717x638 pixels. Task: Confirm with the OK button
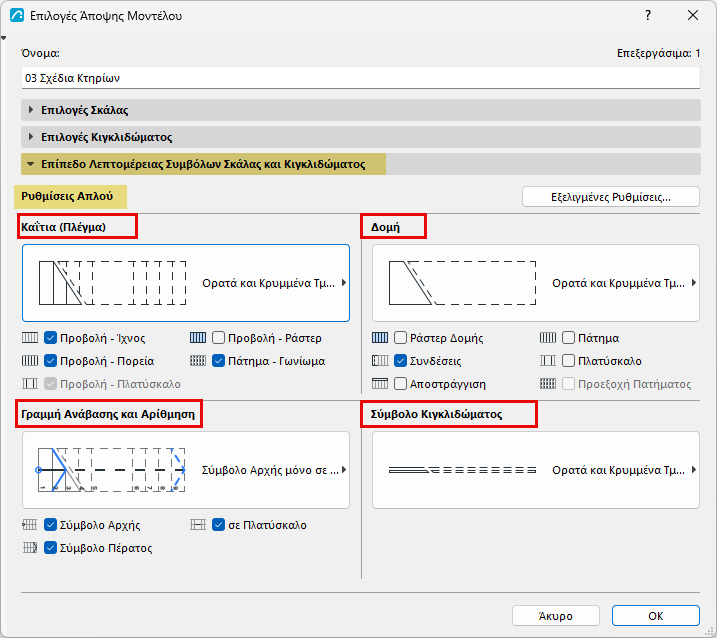coord(656,616)
